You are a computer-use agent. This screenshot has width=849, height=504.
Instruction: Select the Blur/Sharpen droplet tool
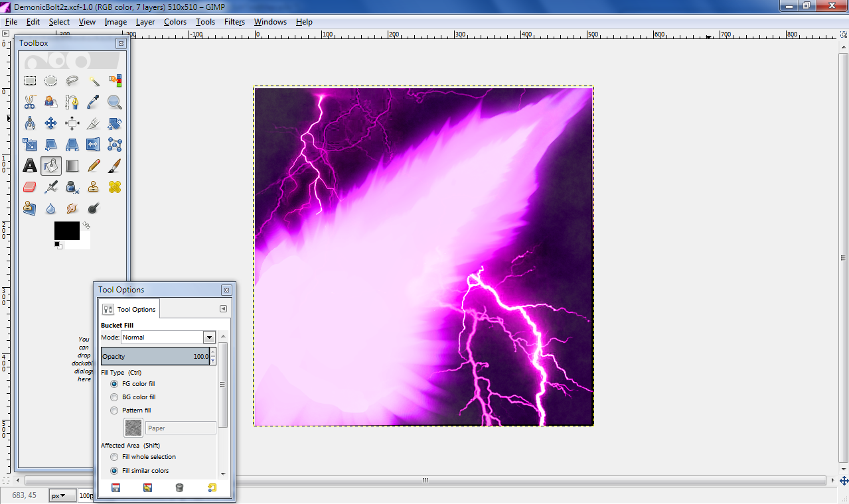click(x=51, y=208)
